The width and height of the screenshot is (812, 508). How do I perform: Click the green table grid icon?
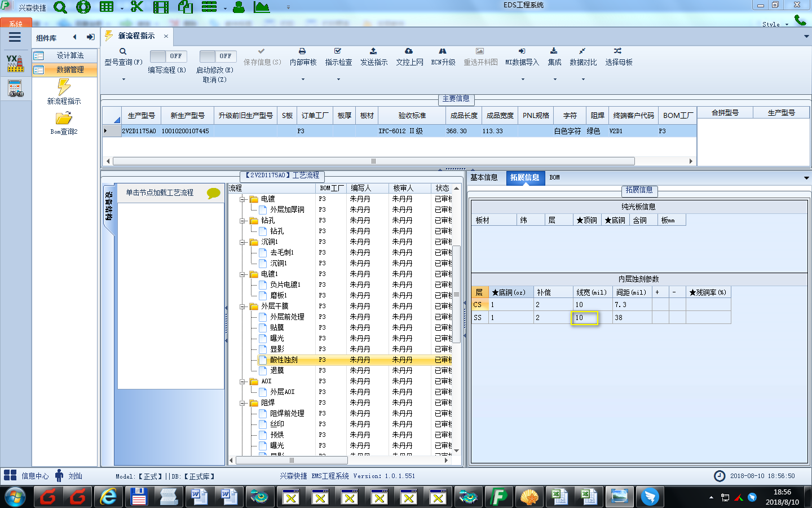(x=107, y=7)
